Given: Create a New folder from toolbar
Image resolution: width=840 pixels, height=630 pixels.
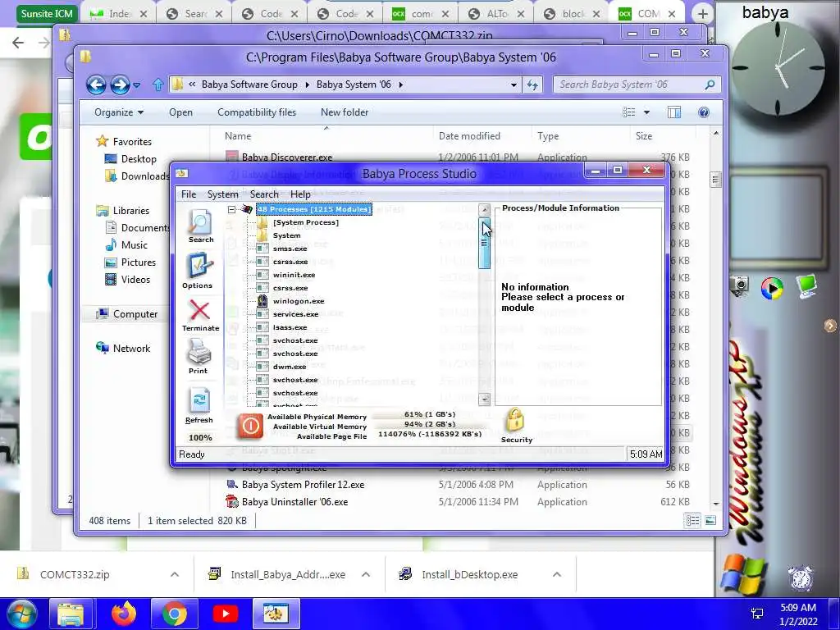Looking at the screenshot, I should tap(345, 112).
